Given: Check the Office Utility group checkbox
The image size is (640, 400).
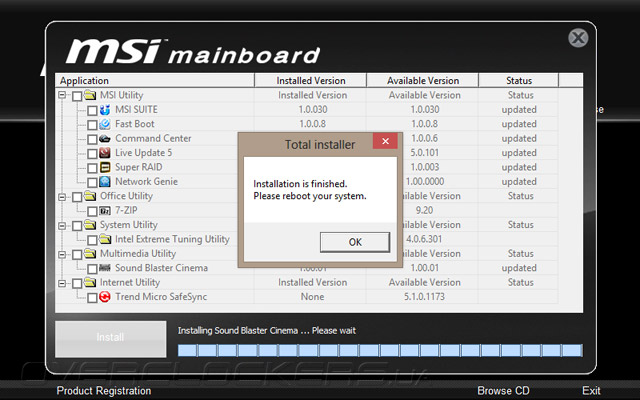Looking at the screenshot, I should pos(77,197).
